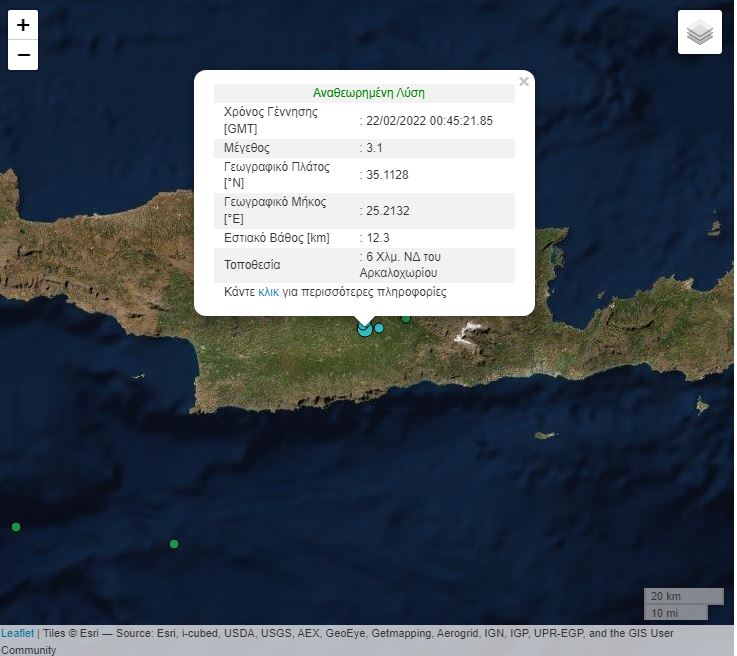Click the origin time value 22/02/2022 00:45:21.85
737x656 pixels.
click(x=429, y=121)
